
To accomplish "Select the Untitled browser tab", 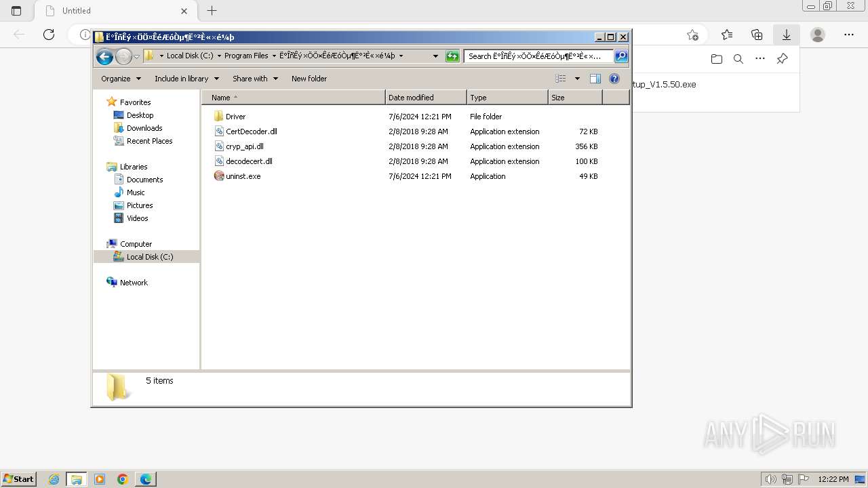I will tap(115, 11).
